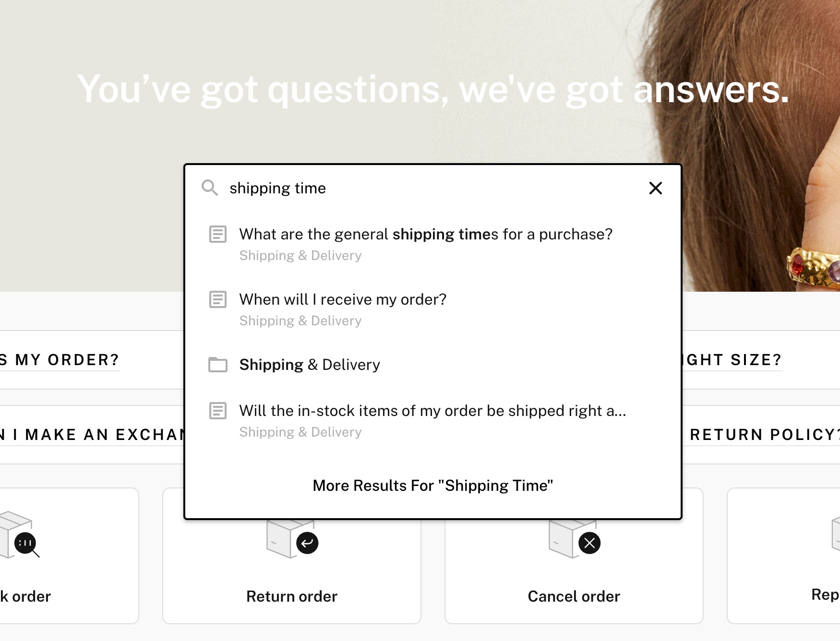Screen dimensions: 840x641
Task: Click More Results For "Shipping Time"
Action: [433, 485]
